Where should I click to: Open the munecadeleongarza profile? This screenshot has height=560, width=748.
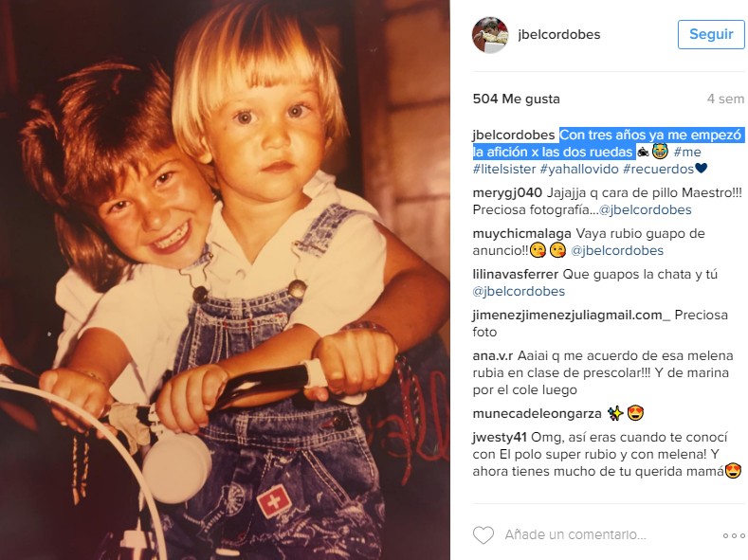tap(538, 414)
